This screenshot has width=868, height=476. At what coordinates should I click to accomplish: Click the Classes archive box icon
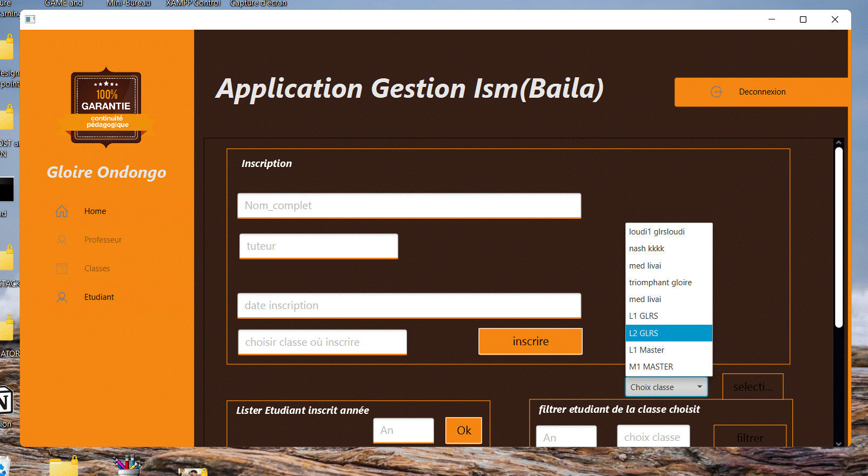tap(62, 269)
